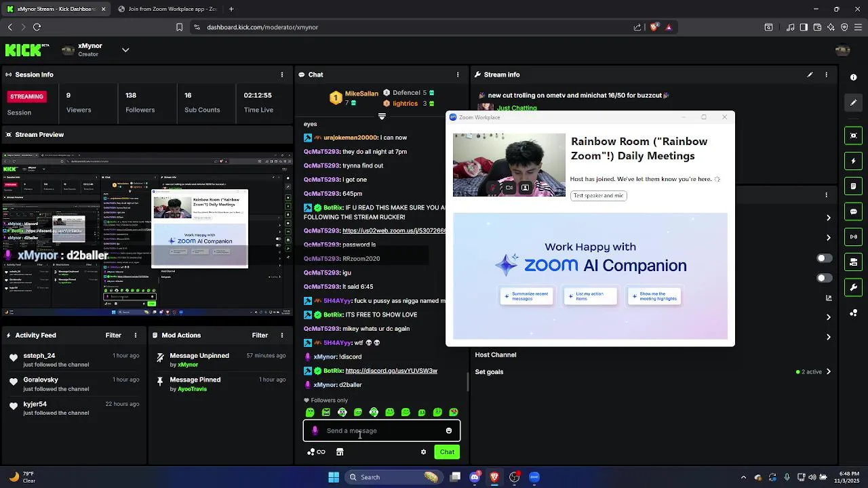
Task: Click the chat panel scrollbar
Action: [467, 382]
